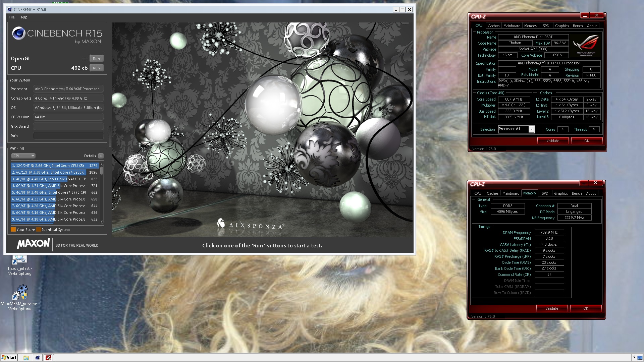644x362 pixels.
Task: Select ranking row 6C/6T @ 4.20 GHz
Action: [55, 206]
